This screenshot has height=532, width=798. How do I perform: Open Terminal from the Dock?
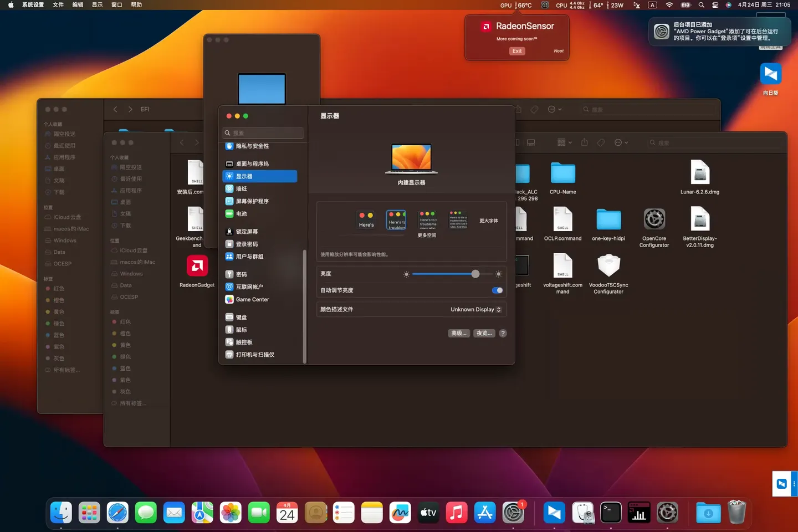(x=611, y=513)
